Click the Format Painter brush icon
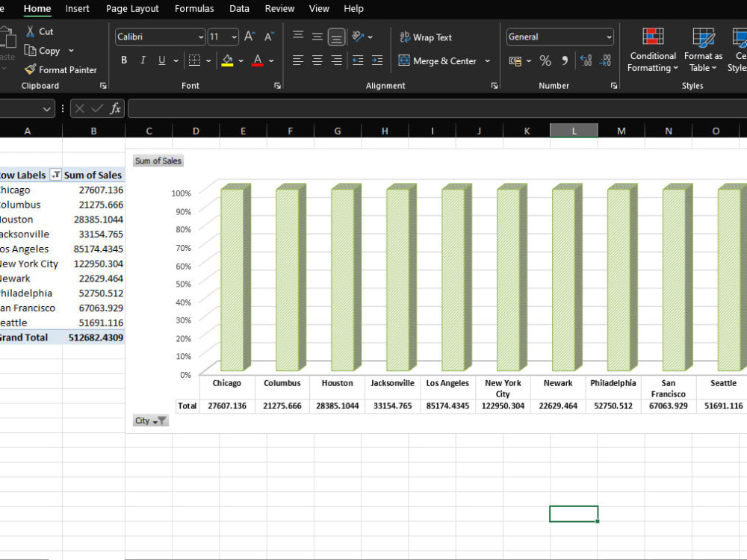Screen dimensions: 747x560 click(30, 69)
